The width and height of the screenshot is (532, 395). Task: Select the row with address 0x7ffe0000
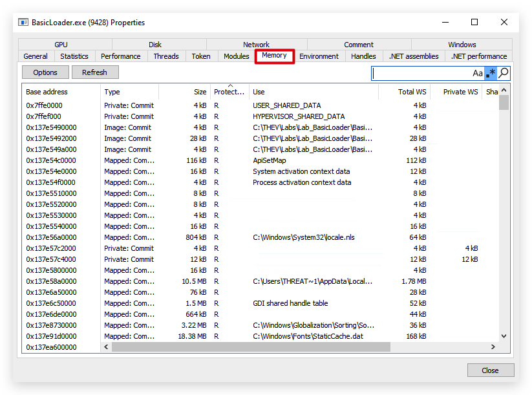point(261,105)
